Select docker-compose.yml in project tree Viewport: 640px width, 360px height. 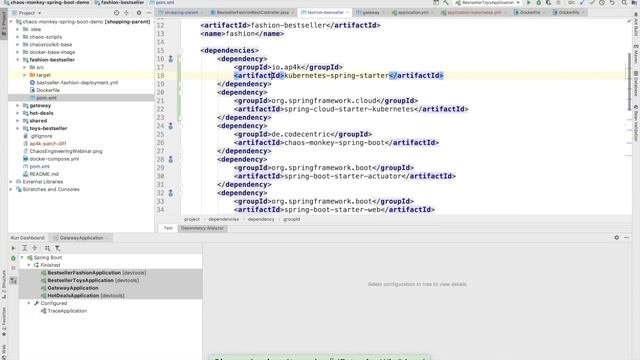point(54,159)
